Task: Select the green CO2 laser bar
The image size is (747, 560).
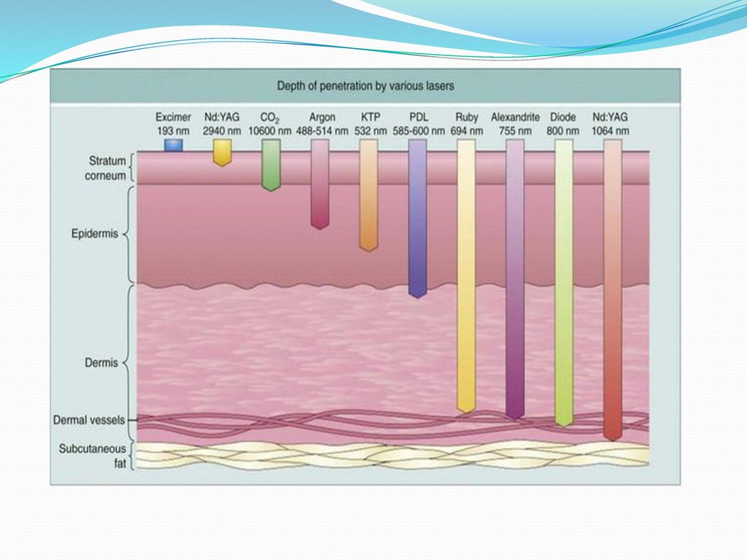Action: [271, 166]
